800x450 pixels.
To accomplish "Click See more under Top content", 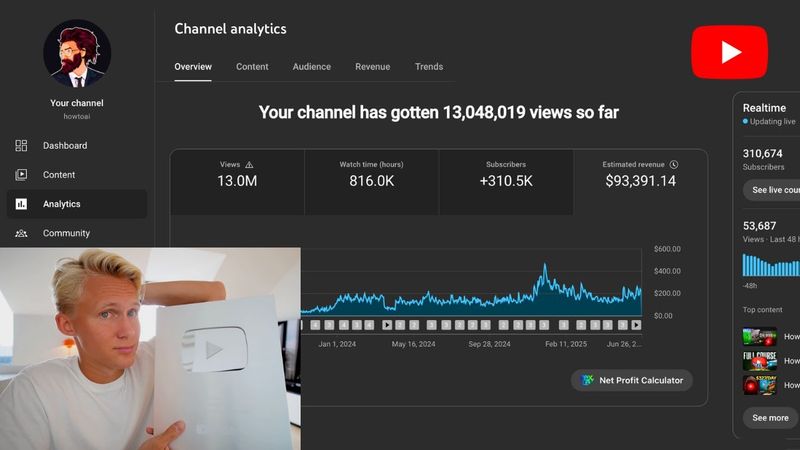I will (x=770, y=418).
